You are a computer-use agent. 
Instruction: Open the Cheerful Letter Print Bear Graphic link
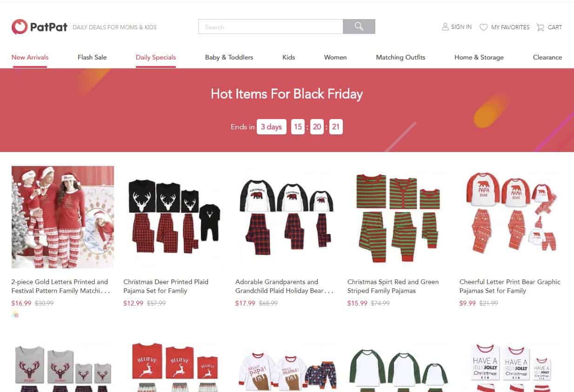[x=510, y=286]
